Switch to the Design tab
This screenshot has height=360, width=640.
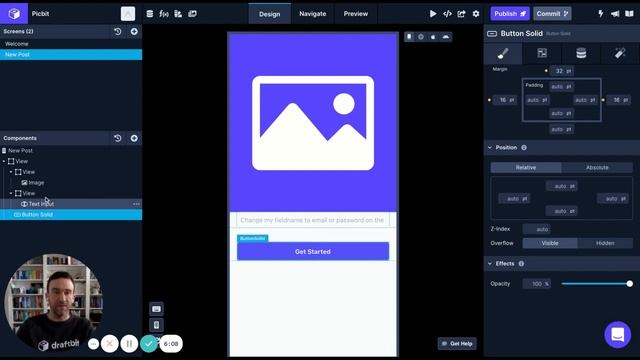pos(269,13)
